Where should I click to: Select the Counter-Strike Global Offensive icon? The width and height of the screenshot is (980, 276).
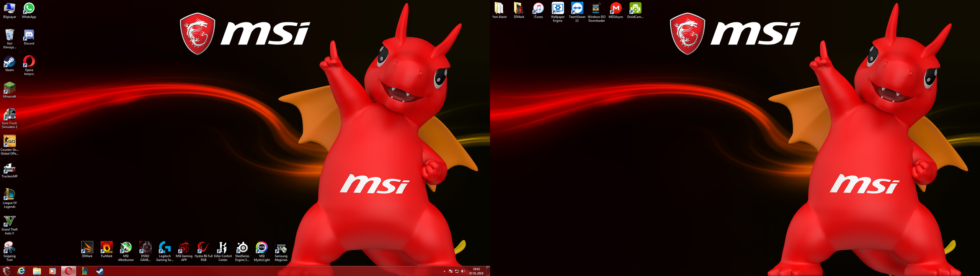[x=10, y=145]
